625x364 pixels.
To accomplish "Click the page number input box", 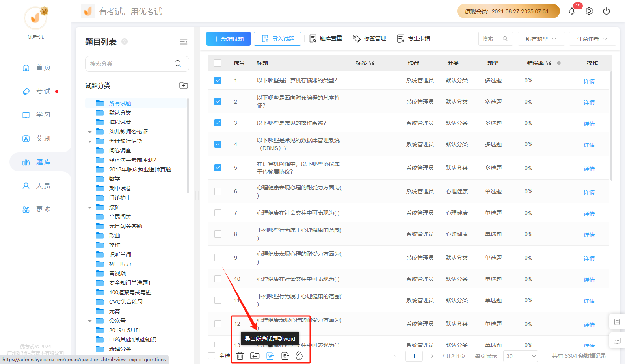I will [414, 356].
